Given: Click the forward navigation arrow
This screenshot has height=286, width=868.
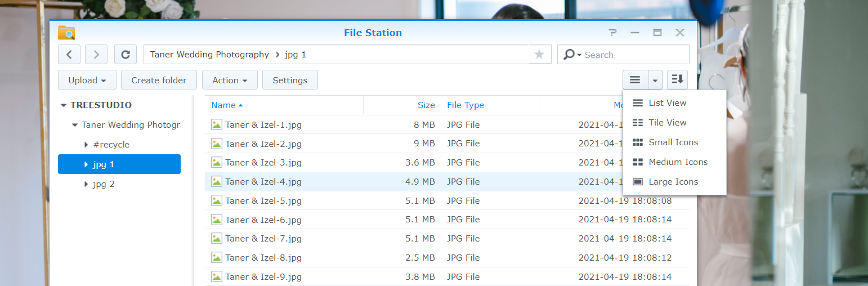Looking at the screenshot, I should [96, 55].
